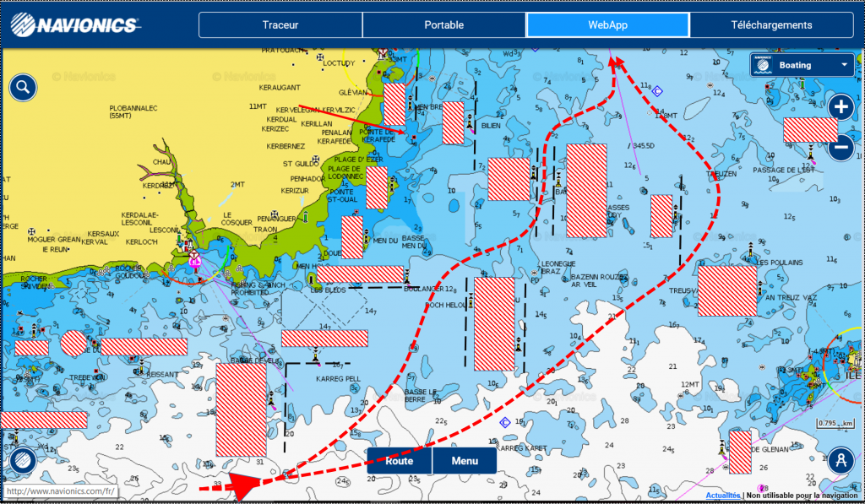Click the AN TREUZ VAZ label
Screen dimensions: 865x504
pyautogui.click(x=791, y=298)
